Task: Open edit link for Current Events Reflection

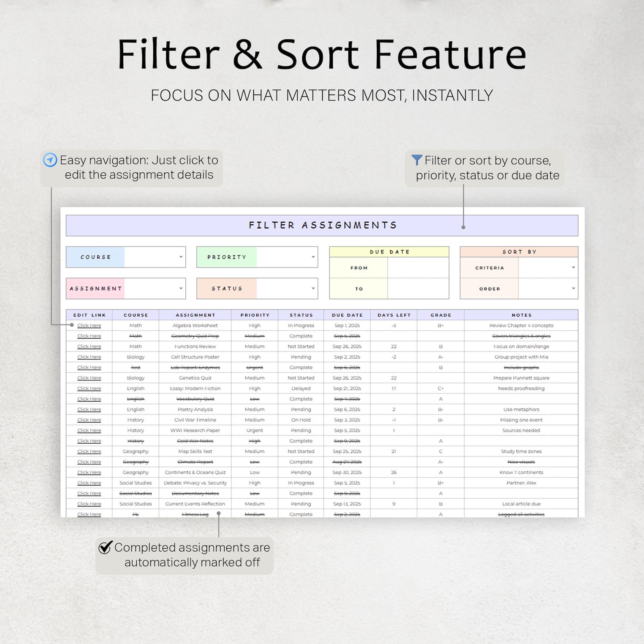Action: (89, 504)
